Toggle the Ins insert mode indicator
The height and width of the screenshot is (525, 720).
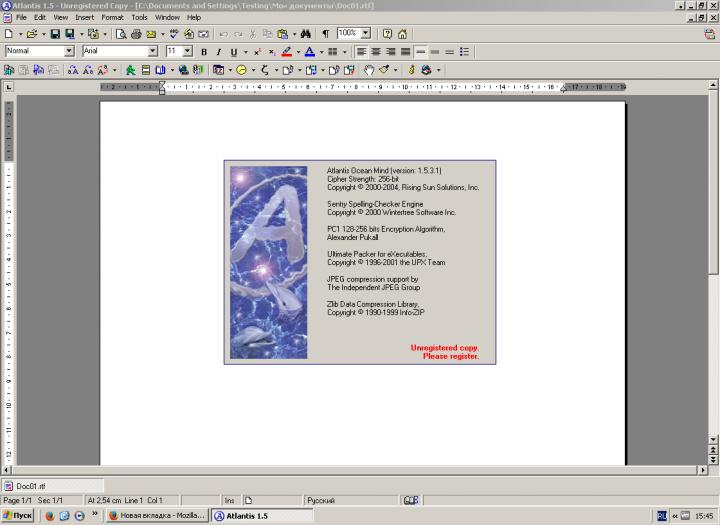click(230, 500)
